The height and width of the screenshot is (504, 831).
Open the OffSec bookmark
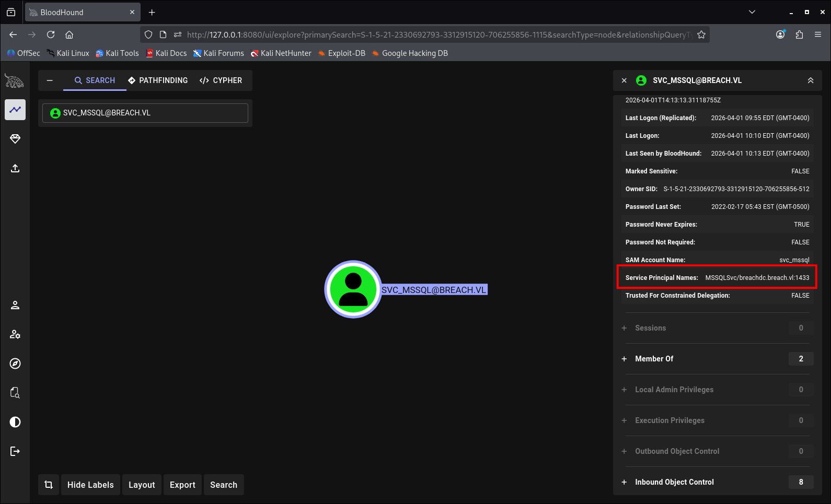24,53
